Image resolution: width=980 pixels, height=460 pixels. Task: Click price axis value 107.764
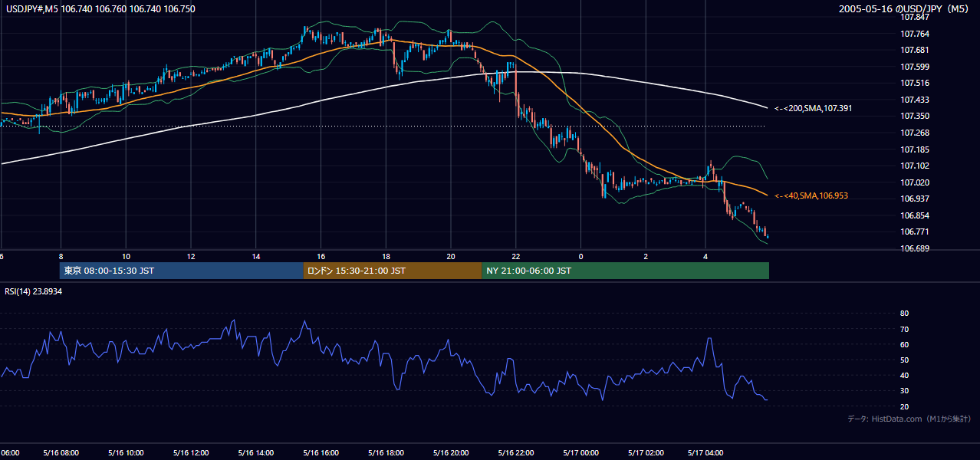[x=915, y=34]
